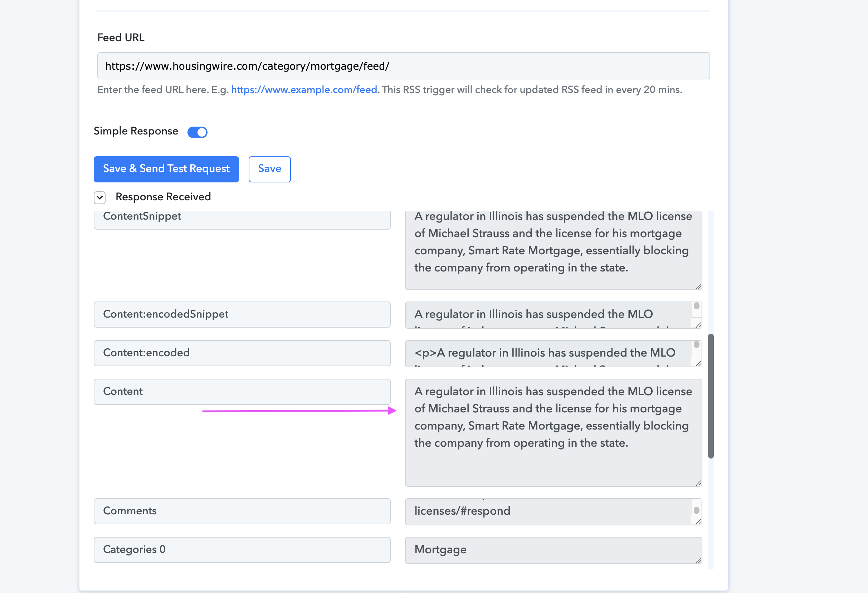Viewport: 868px width, 593px height.
Task: Click resize handle of Mortgage textarea
Action: 698,560
